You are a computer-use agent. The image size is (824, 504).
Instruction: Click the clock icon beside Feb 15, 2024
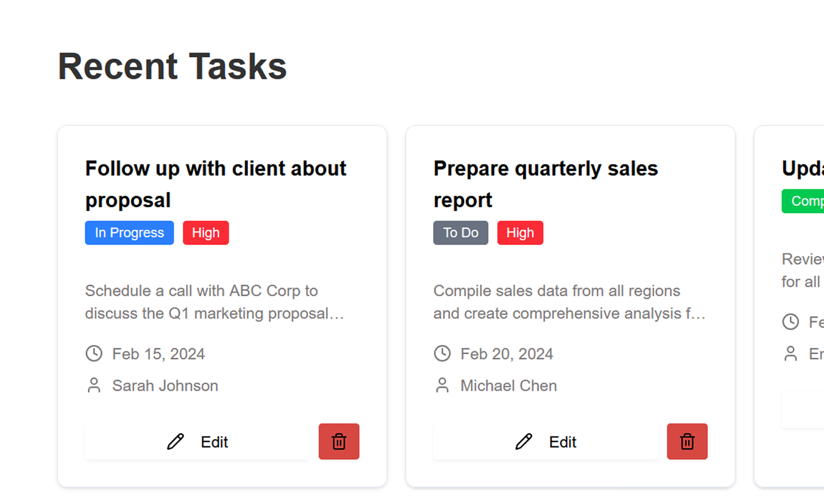pos(94,352)
